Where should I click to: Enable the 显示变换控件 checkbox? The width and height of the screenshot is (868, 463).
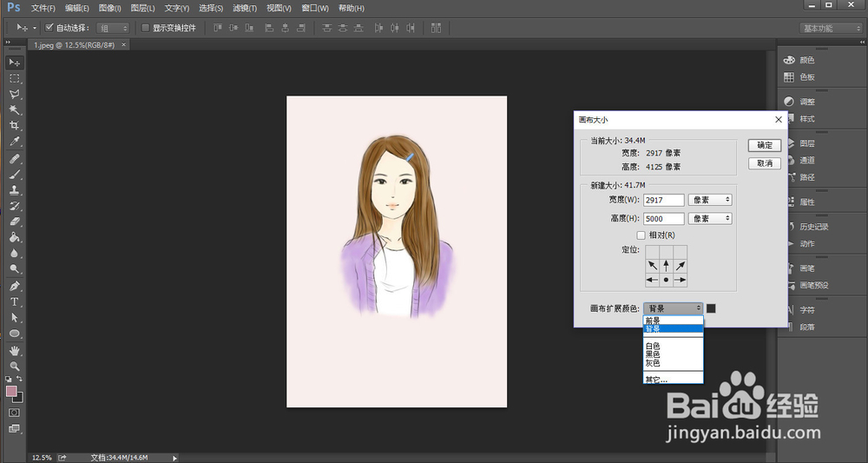[145, 28]
